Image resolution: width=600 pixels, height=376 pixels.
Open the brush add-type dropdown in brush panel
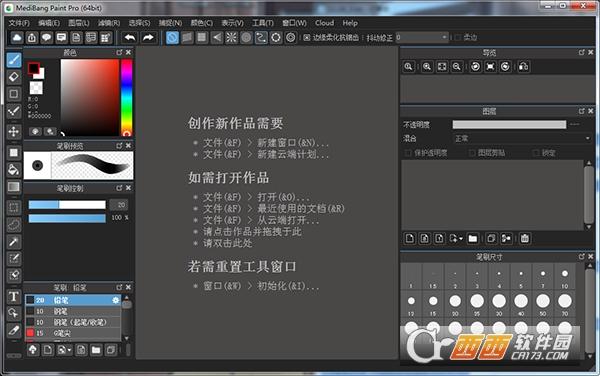click(x=69, y=350)
